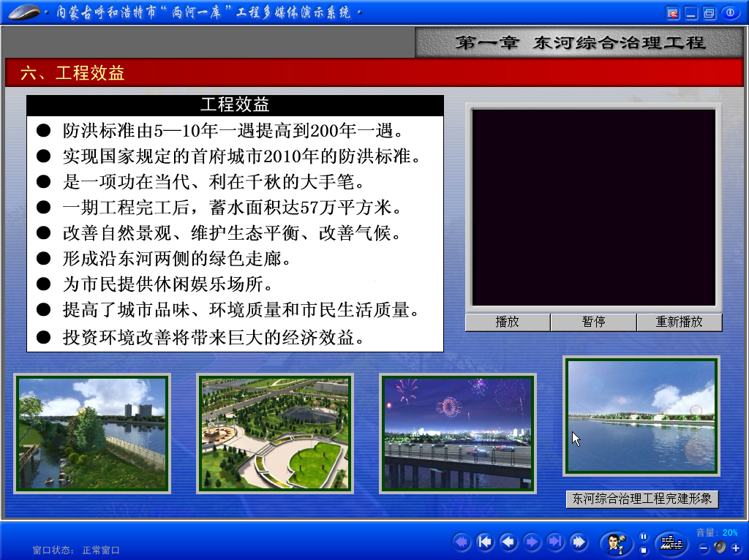Click the 重新播放 button

[680, 322]
